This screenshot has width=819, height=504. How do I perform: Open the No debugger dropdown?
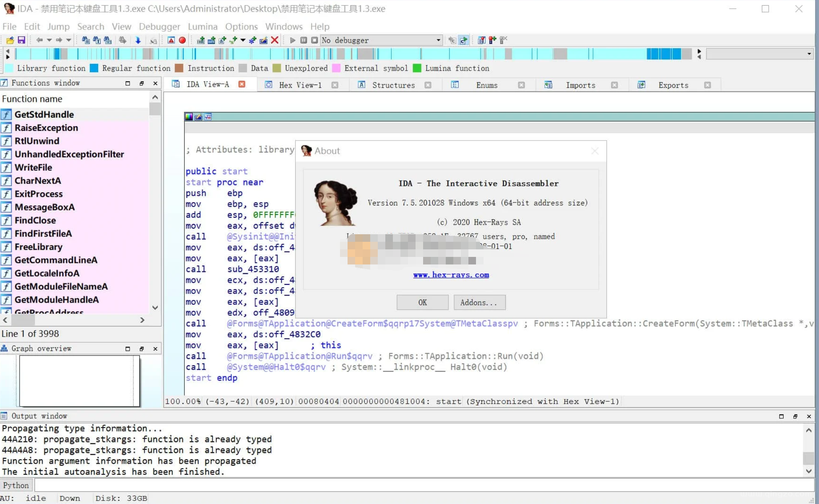382,40
